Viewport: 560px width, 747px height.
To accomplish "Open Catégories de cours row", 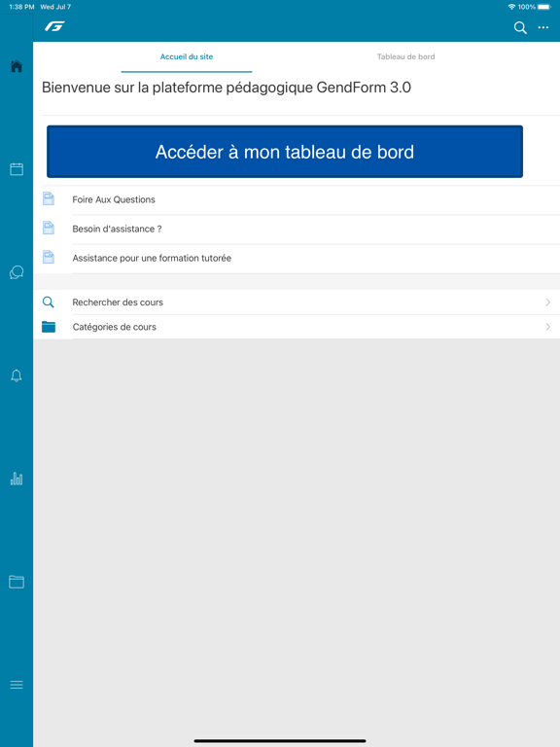I will coord(297,327).
